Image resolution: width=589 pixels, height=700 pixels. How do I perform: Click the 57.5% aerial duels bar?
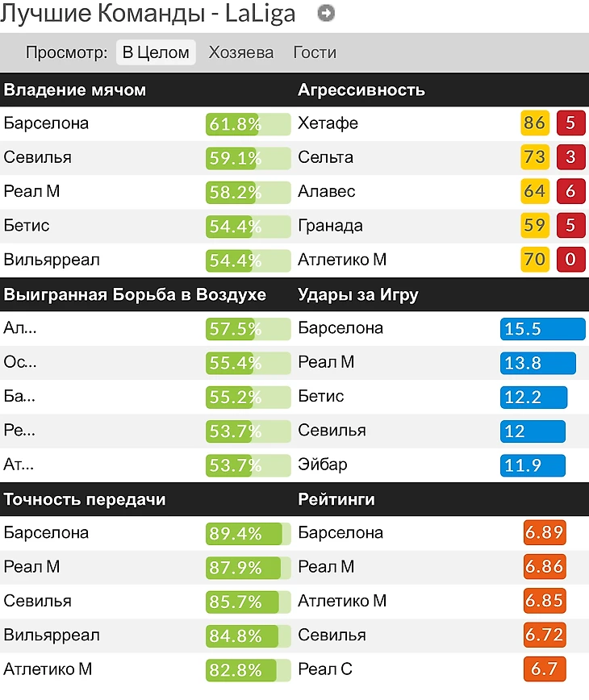coord(248,329)
